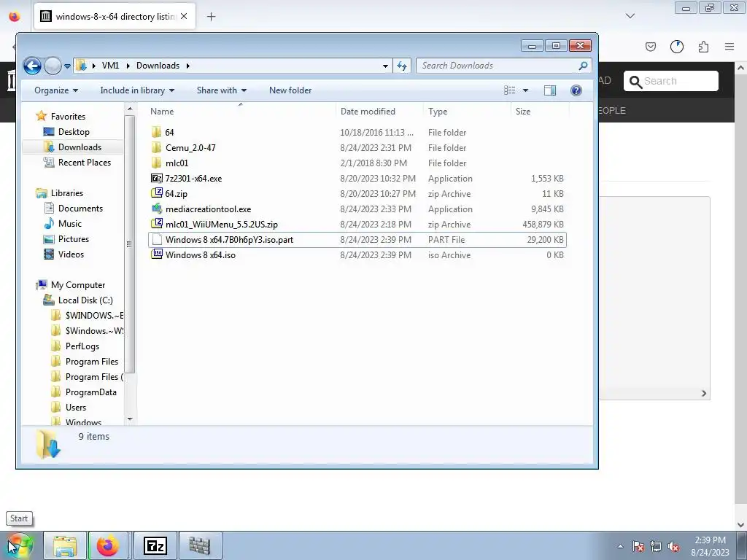The image size is (747, 560).
Task: Click the 458,879 KB size cell
Action: point(543,225)
